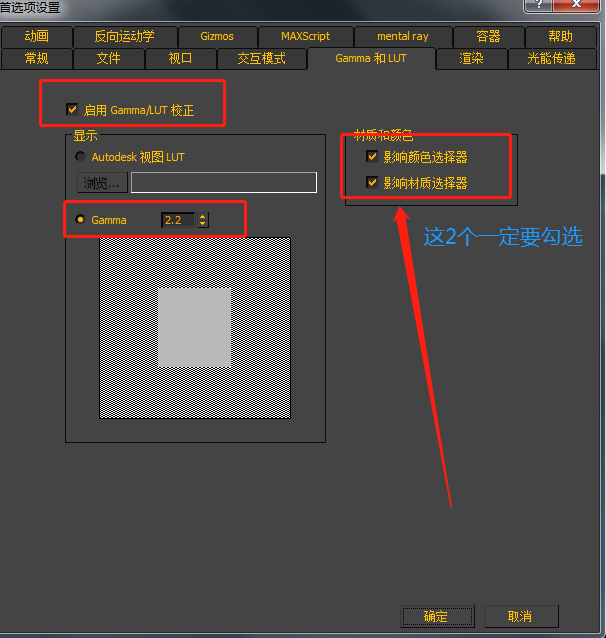Switch to the mental ray tab

point(403,36)
